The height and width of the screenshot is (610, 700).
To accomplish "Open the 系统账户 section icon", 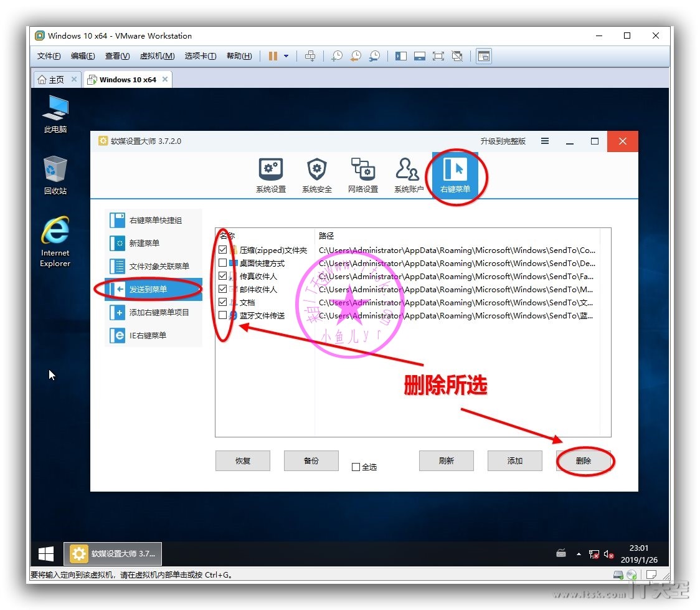I will 409,175.
